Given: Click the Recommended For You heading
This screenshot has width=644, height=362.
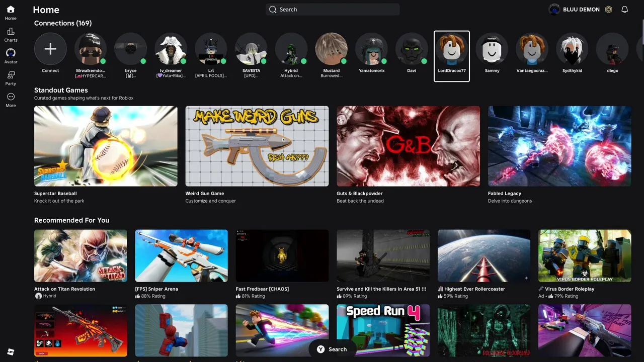Looking at the screenshot, I should pyautogui.click(x=71, y=220).
